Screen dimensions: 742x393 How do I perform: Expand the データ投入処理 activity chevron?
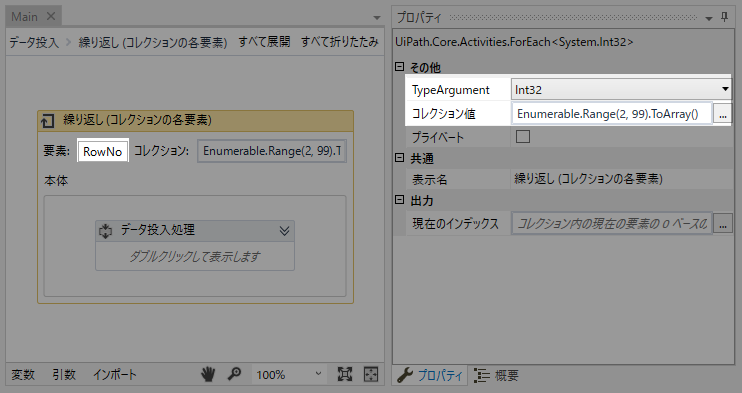tap(284, 231)
